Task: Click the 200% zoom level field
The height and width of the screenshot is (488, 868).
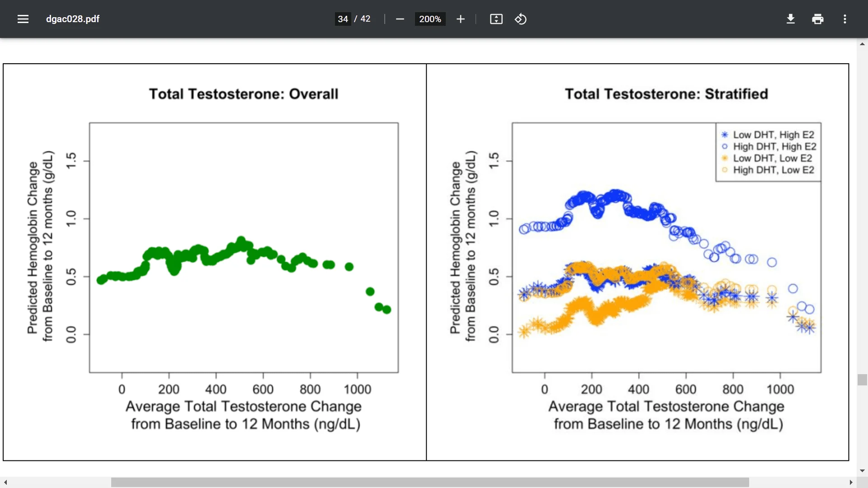Action: point(430,19)
